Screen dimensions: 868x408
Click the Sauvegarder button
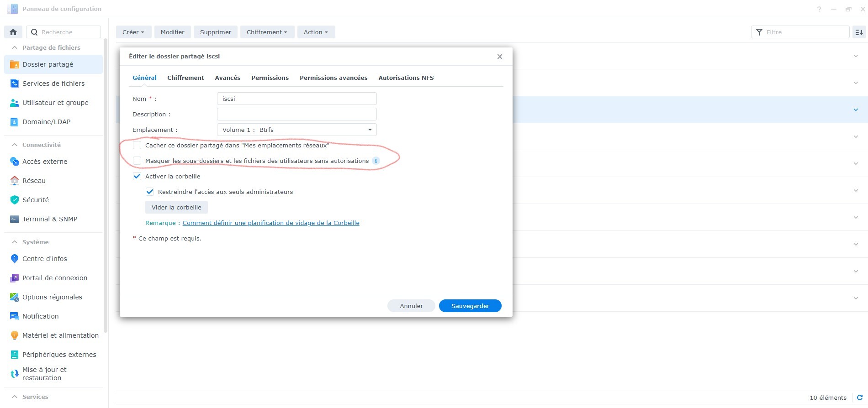(470, 306)
